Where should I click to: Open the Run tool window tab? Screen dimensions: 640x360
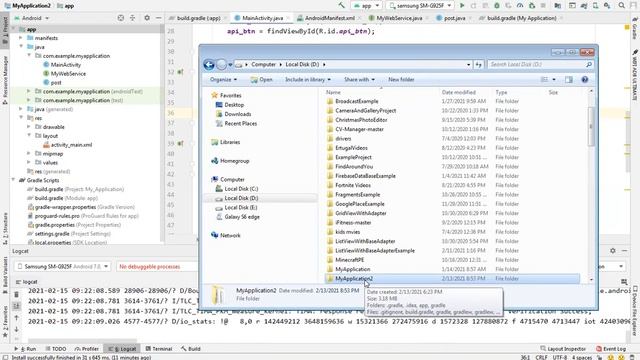tap(25, 349)
